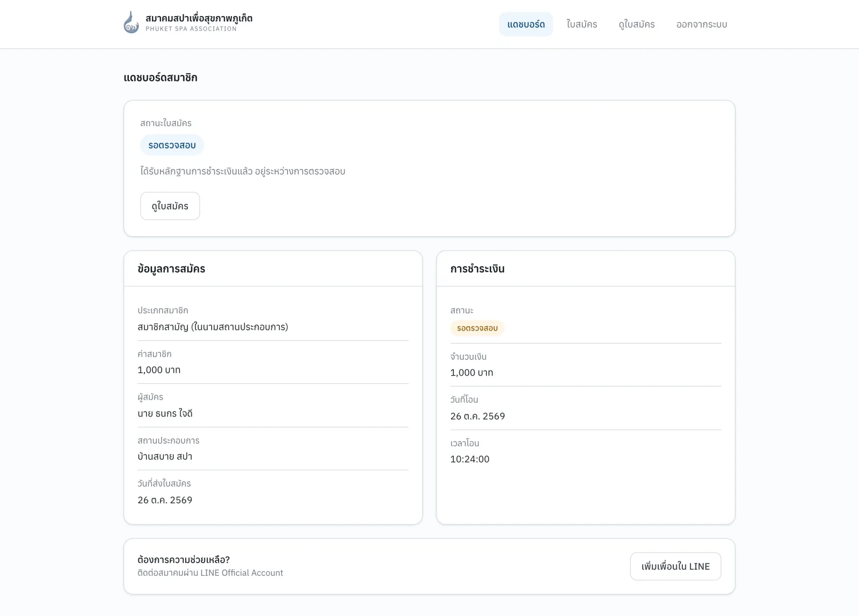Click the establishment name บ้านสบาย สปา

[x=165, y=456]
